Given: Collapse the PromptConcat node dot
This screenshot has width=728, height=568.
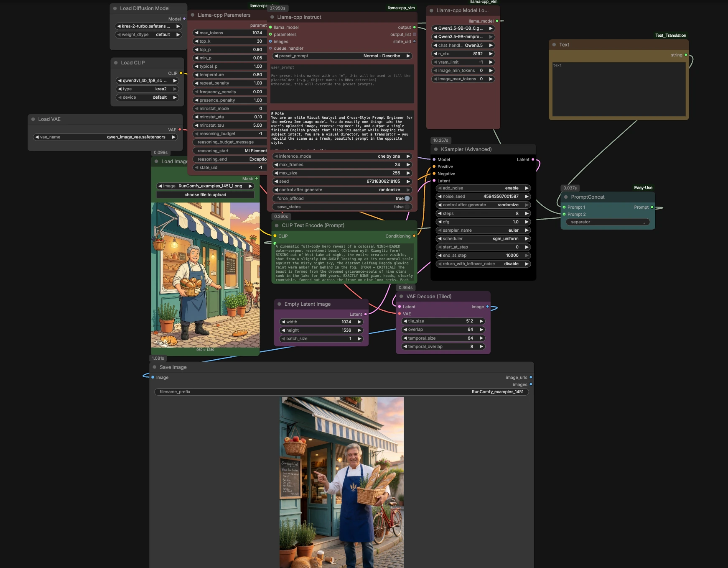Looking at the screenshot, I should click(x=566, y=197).
